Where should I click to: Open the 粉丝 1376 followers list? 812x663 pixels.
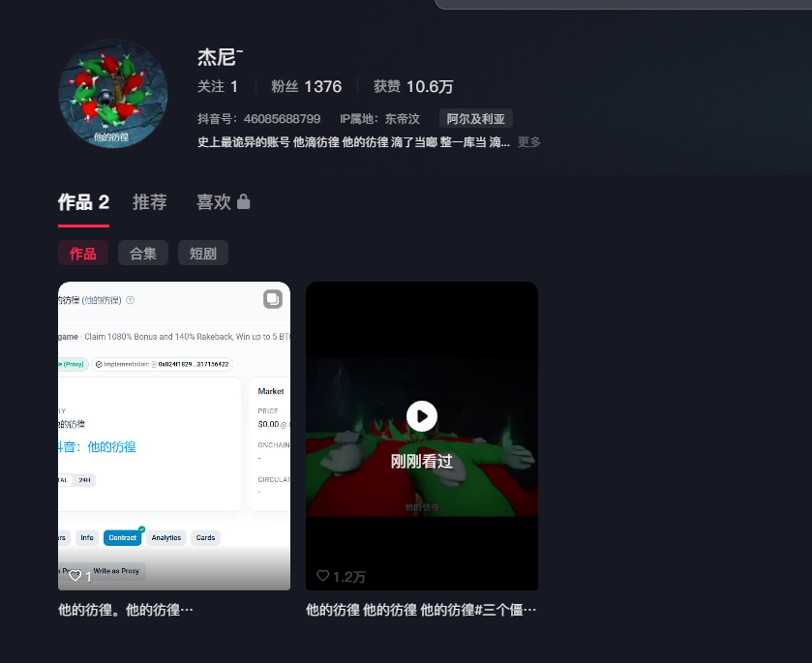(x=306, y=86)
